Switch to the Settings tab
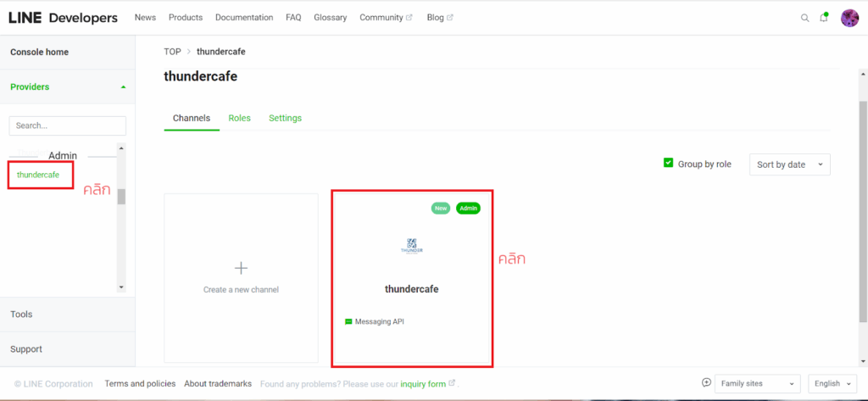The width and height of the screenshot is (868, 401). pyautogui.click(x=285, y=118)
